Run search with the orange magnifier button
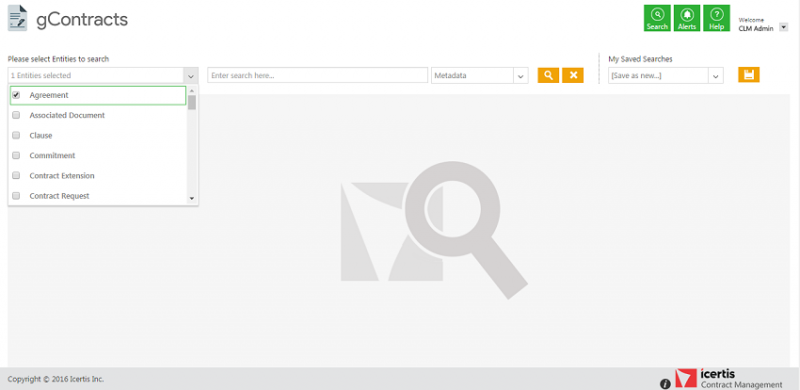 pyautogui.click(x=548, y=75)
